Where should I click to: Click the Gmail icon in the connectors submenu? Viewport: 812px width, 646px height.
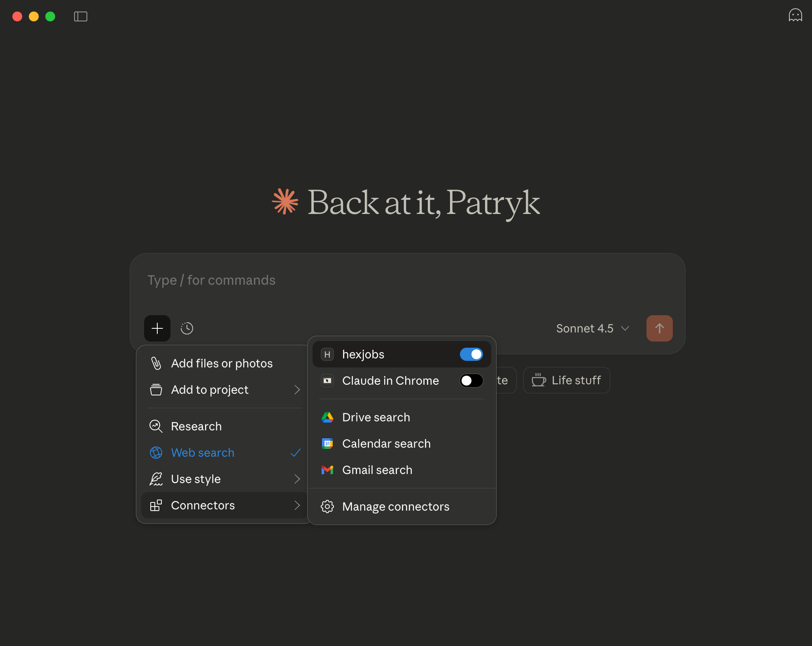327,470
